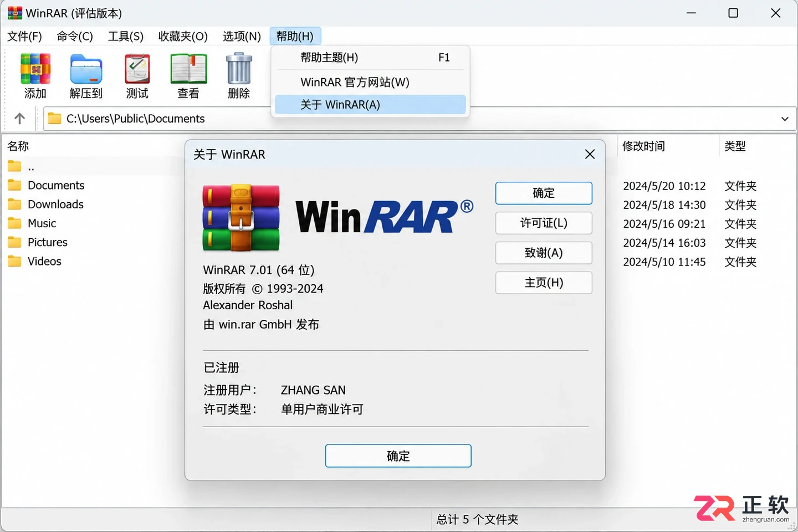Open the 收藏夹(O) menu
This screenshot has width=798, height=532.
coord(183,37)
